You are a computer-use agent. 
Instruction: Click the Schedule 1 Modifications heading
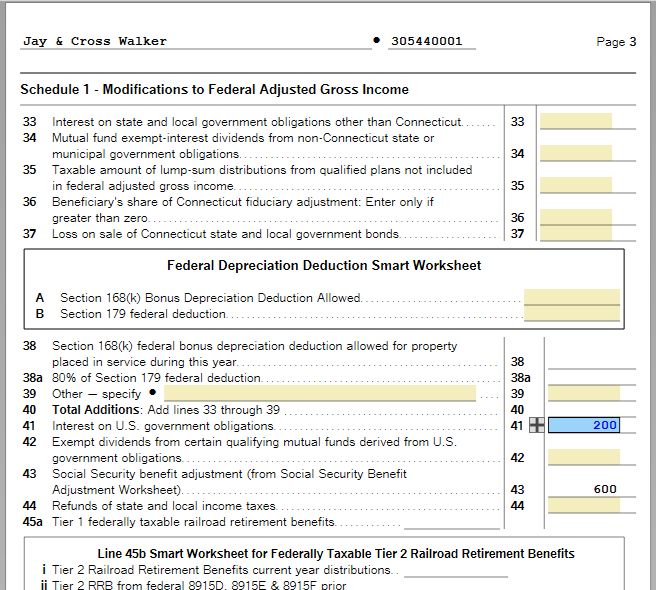coord(214,89)
